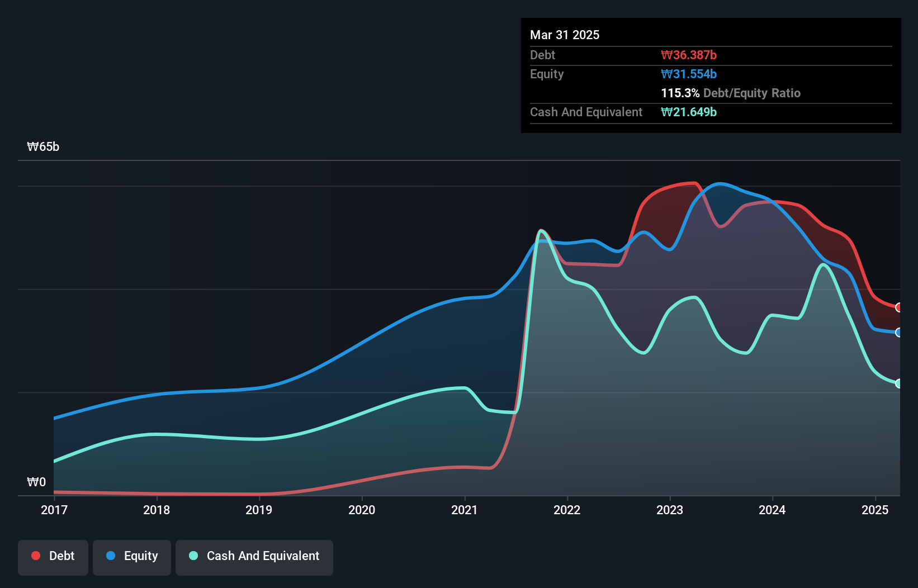Expand the Mar 31 2025 tooltip header

(565, 35)
